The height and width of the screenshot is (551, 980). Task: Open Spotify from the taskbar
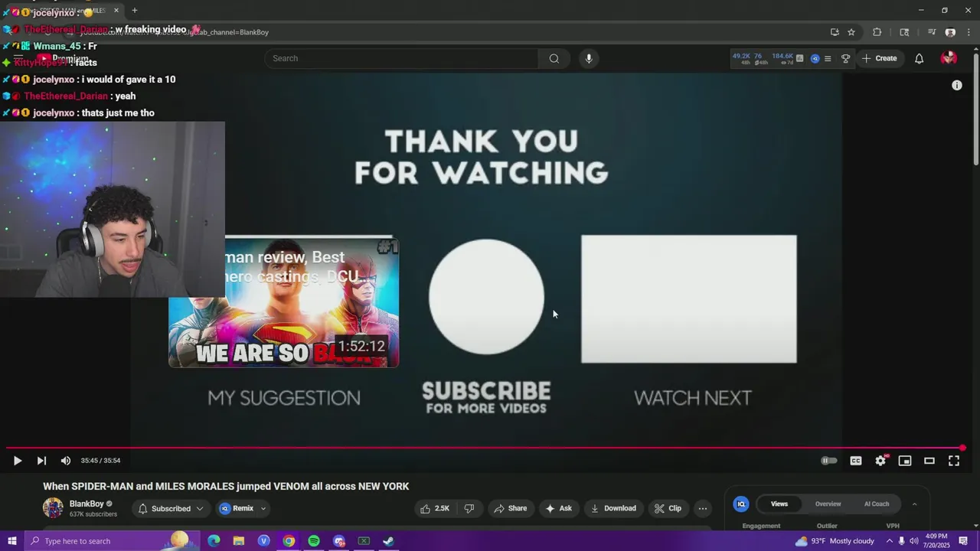[x=314, y=541]
